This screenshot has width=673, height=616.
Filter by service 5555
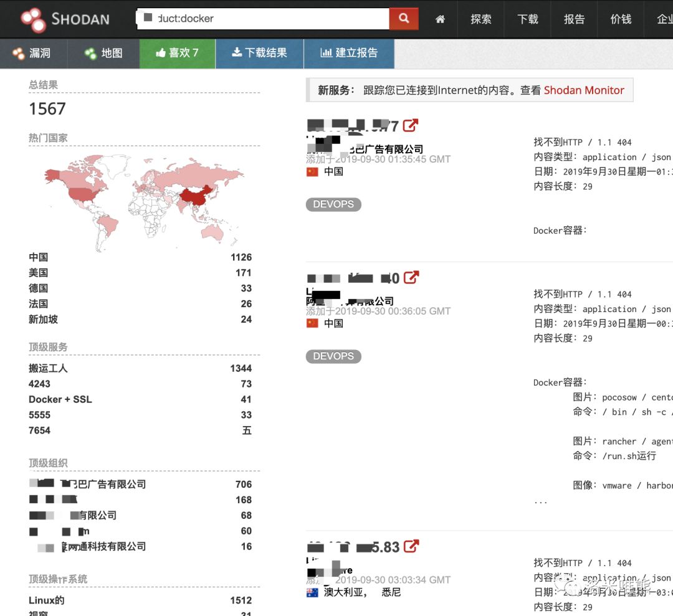click(39, 415)
